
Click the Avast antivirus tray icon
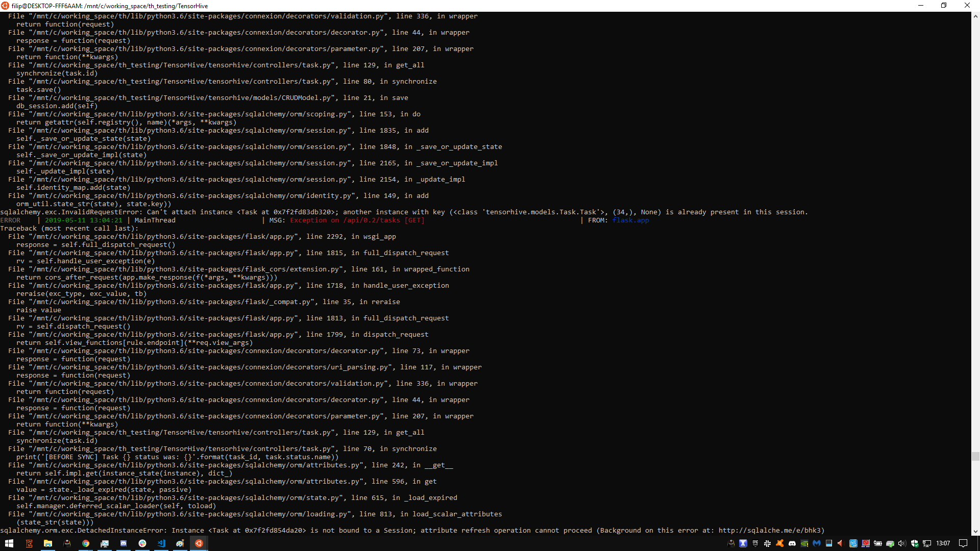tap(780, 543)
